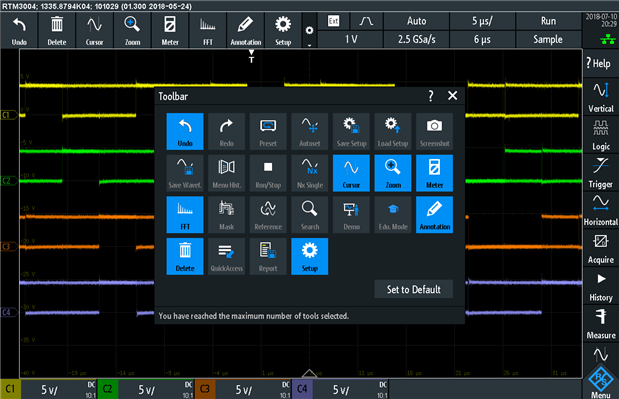
Task: Open the Help side menu
Action: tap(600, 63)
